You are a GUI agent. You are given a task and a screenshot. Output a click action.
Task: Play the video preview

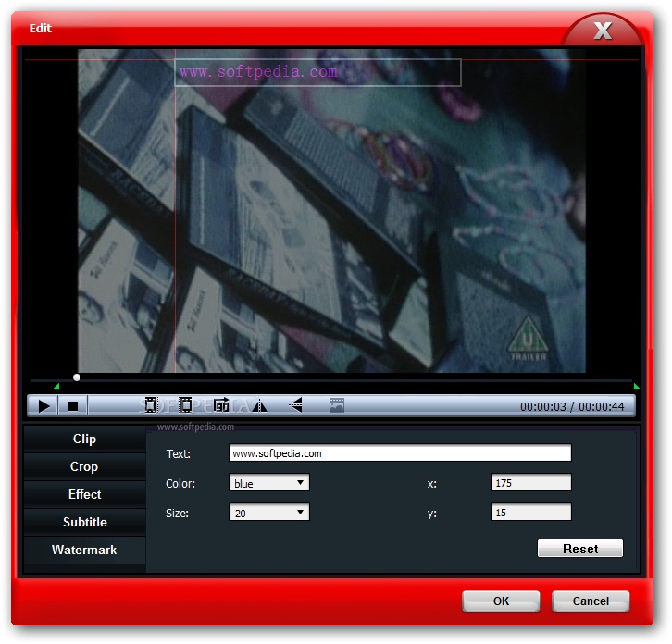[44, 405]
